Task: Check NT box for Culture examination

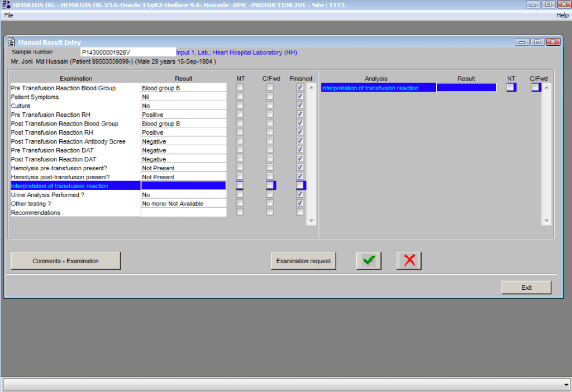Action: point(240,106)
